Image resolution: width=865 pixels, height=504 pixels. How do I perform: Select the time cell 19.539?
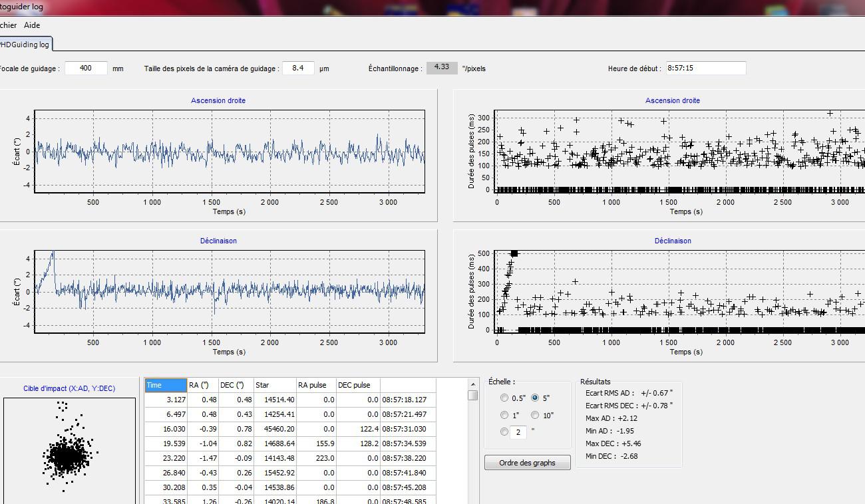(166, 443)
